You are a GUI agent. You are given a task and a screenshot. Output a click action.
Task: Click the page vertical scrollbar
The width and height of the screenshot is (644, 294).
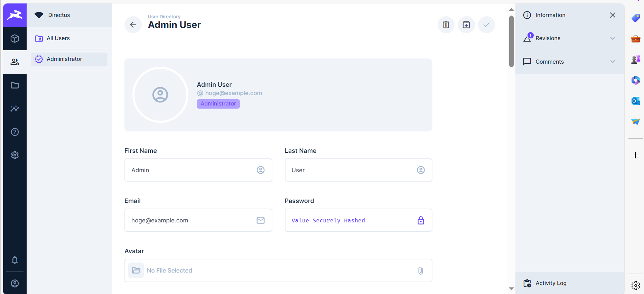click(511, 42)
